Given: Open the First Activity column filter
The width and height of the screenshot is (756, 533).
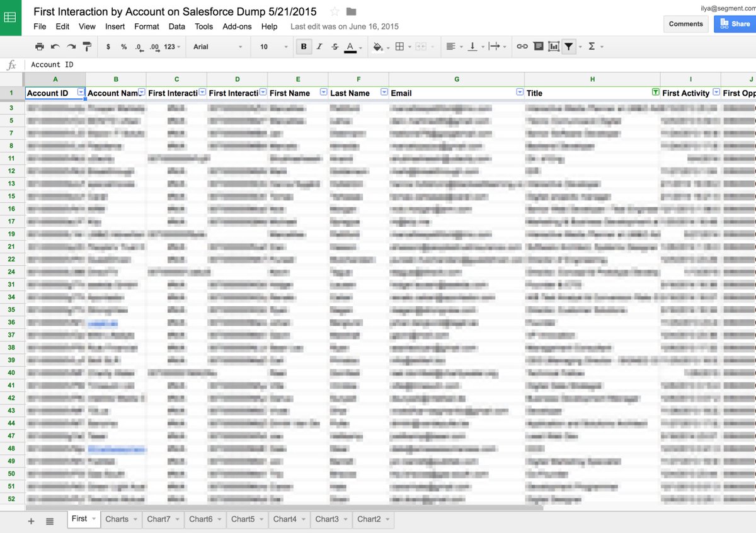Looking at the screenshot, I should (x=716, y=92).
